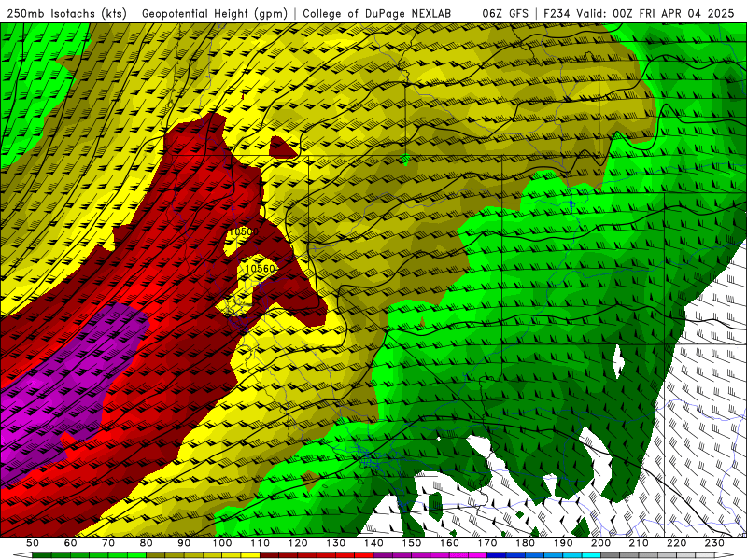Click the 160 kt legend label

(x=449, y=543)
